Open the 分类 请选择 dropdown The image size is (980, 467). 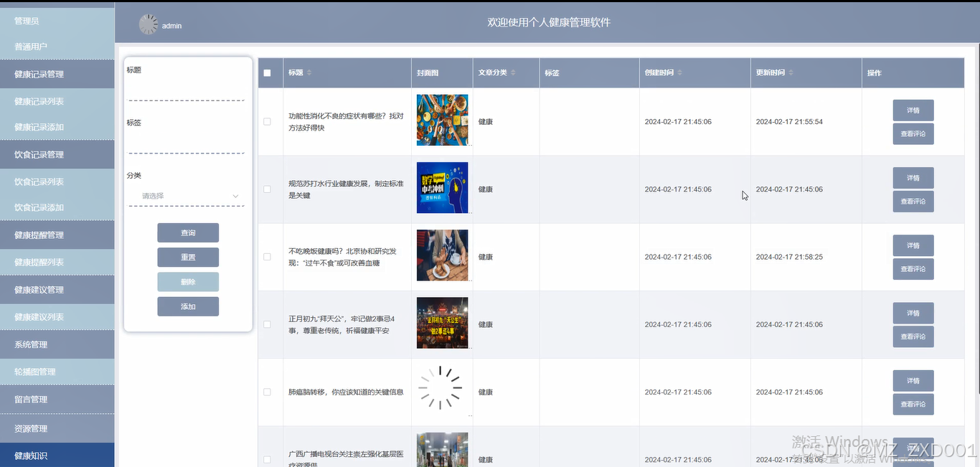(187, 196)
